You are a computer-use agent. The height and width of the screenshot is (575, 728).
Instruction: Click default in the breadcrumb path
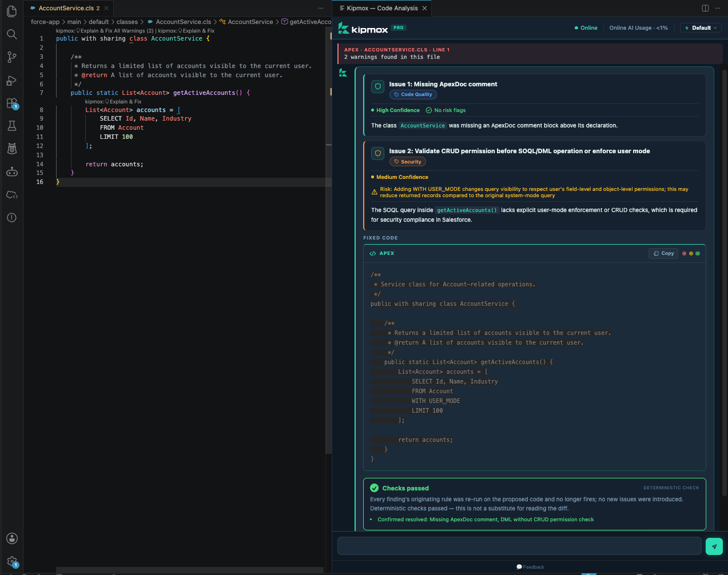click(99, 22)
